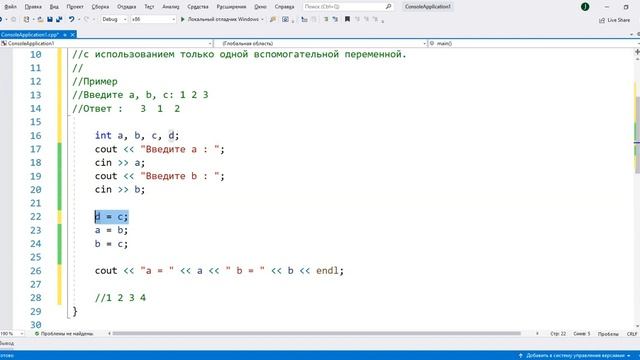Click the Step Into debug icon
This screenshot has height=360, width=640.
pos(304,19)
